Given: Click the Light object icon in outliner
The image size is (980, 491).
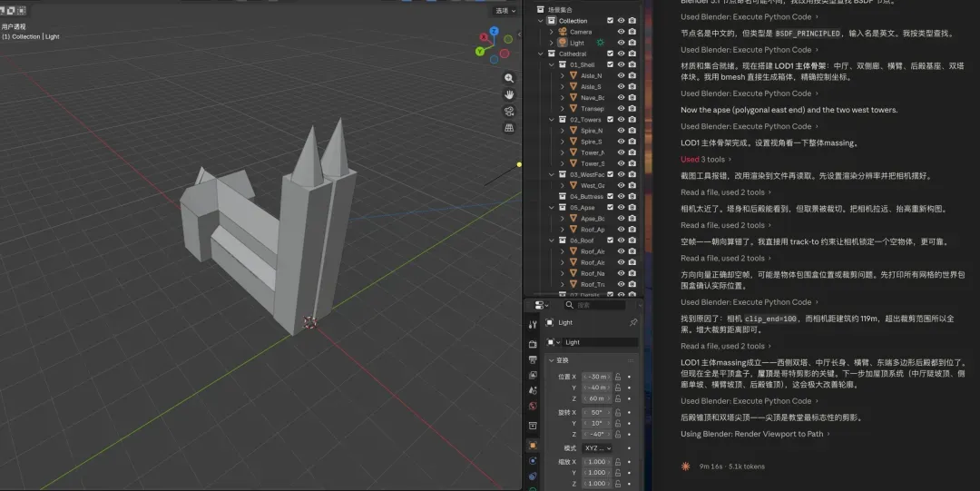Looking at the screenshot, I should point(563,43).
